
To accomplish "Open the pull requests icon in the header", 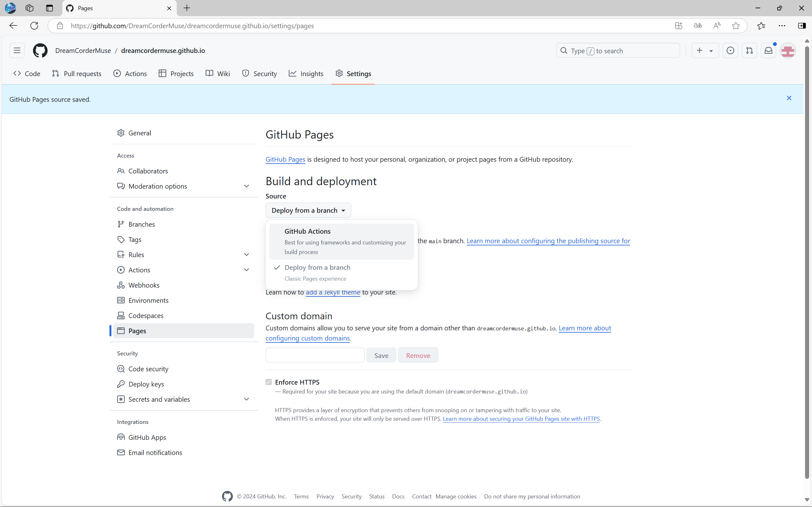I will pyautogui.click(x=749, y=51).
